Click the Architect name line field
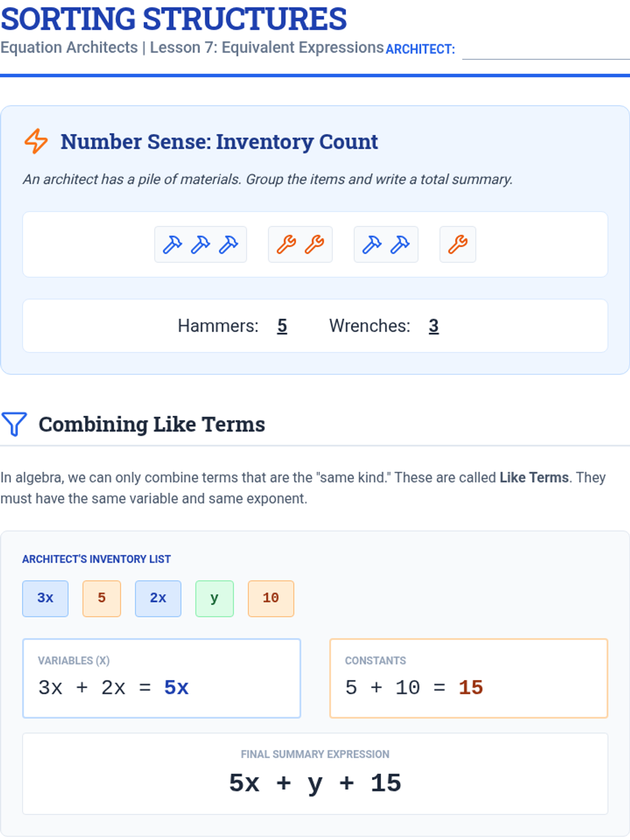 click(546, 50)
